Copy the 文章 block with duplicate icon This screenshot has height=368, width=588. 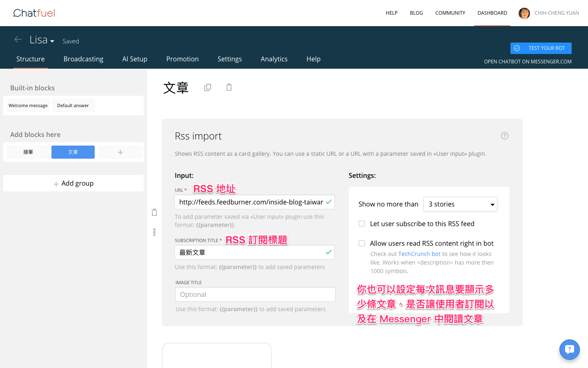207,87
